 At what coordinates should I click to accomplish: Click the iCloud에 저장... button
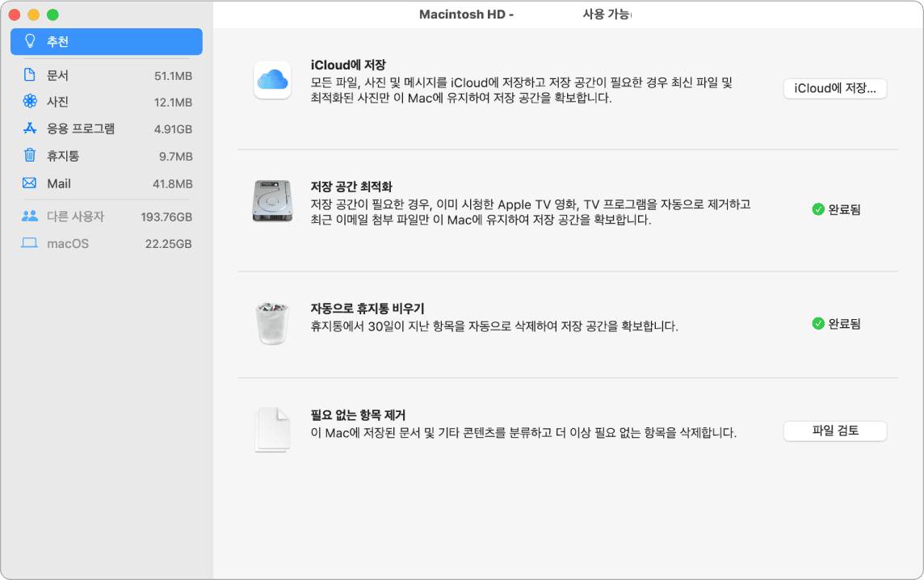pyautogui.click(x=835, y=88)
